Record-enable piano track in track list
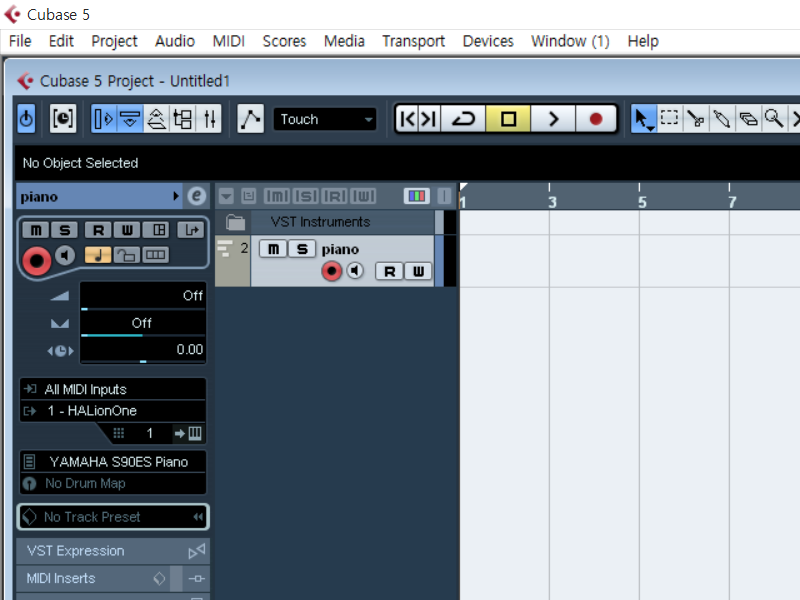The image size is (800, 600). tap(331, 271)
